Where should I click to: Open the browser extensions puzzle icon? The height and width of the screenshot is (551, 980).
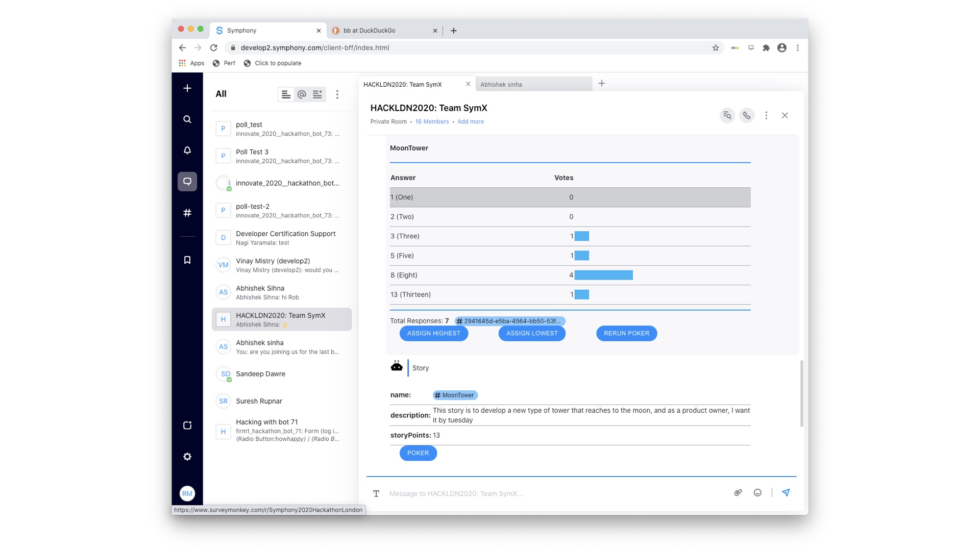[766, 47]
